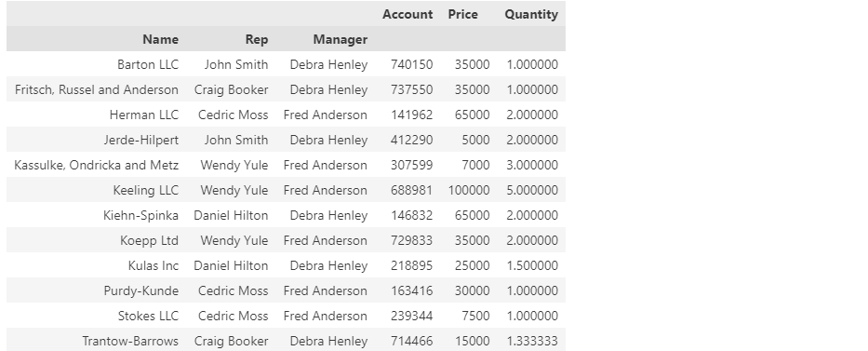
Task: Click the Kiehn-Spinka row name
Action: (x=140, y=215)
